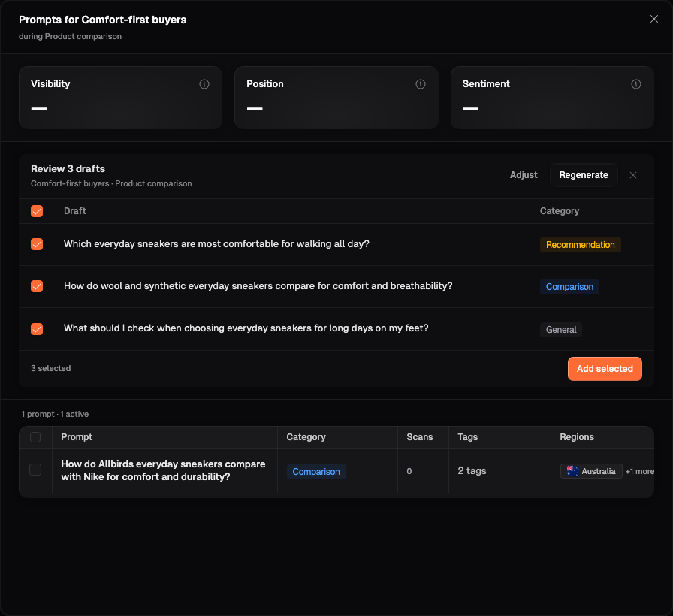Viewport: 673px width, 616px height.
Task: Click the scans value '0'
Action: click(409, 471)
